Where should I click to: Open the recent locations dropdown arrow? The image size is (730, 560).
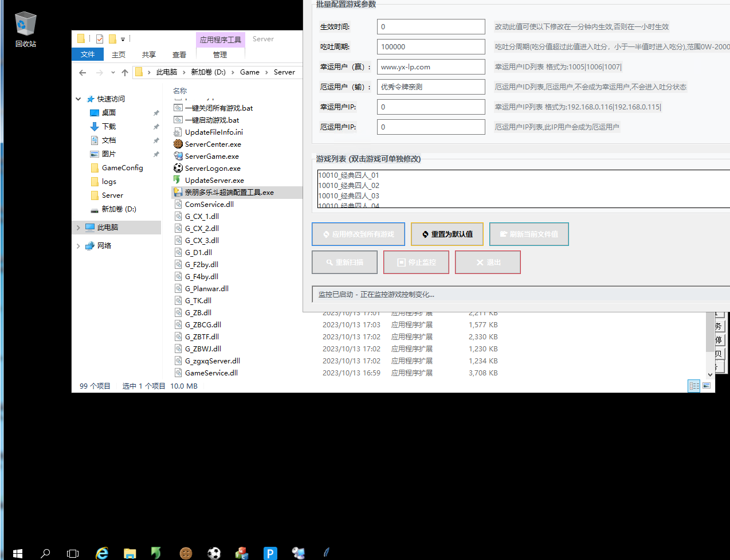point(113,73)
